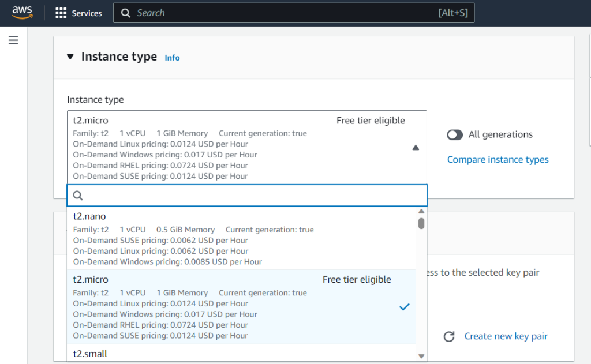Click the refresh icon beside key pair
This screenshot has height=364, width=591.
click(449, 336)
